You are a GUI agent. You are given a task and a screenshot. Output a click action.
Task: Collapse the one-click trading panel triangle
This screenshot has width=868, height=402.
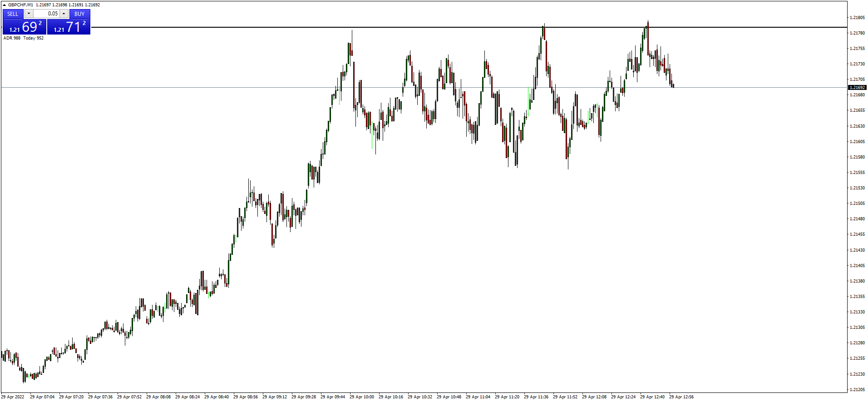(x=4, y=5)
